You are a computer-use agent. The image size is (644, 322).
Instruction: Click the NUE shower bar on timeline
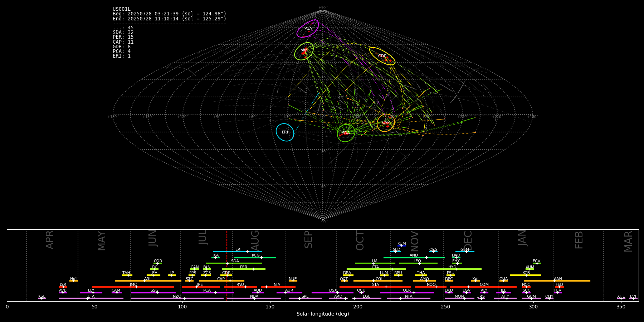coord(293,281)
